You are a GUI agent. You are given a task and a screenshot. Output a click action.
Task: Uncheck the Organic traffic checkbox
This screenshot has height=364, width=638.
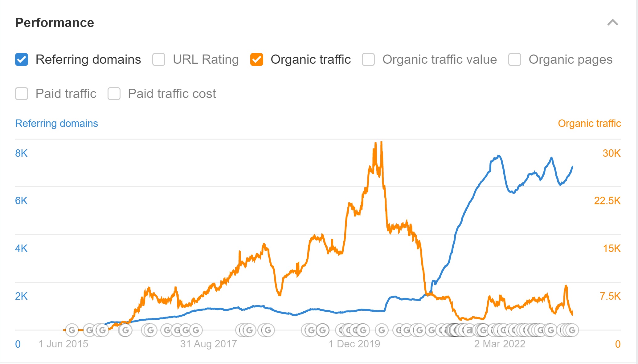257,59
